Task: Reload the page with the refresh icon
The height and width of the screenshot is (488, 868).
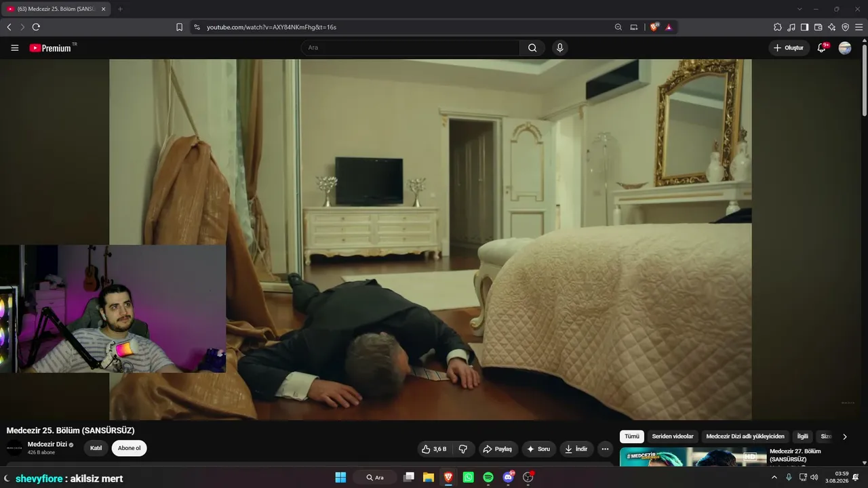Action: tap(36, 27)
